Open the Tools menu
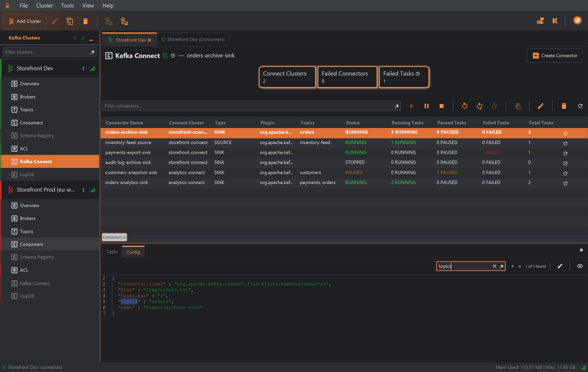588x372 pixels. click(67, 5)
